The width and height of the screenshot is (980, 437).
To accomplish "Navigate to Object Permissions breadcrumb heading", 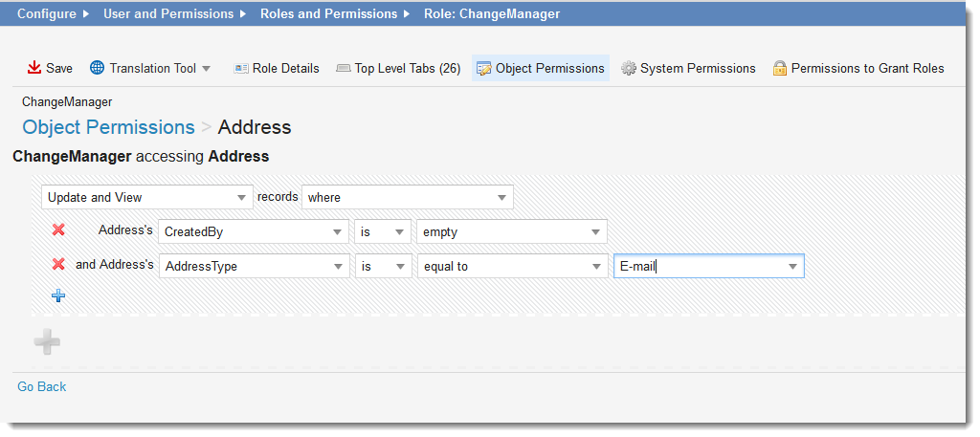I will 108,127.
